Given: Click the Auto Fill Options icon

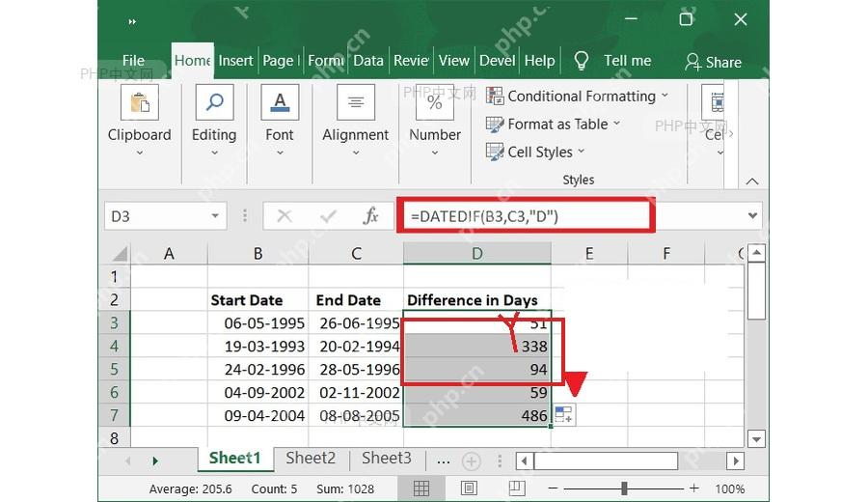Looking at the screenshot, I should tap(563, 414).
